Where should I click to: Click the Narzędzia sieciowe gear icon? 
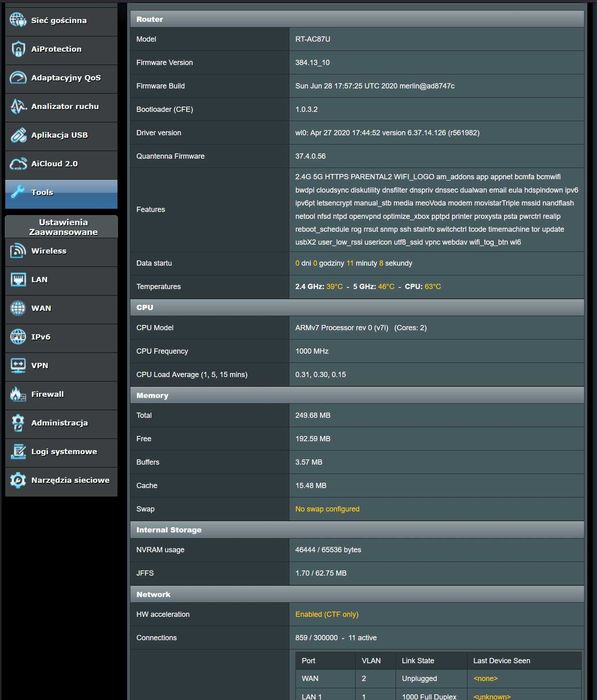(x=18, y=480)
